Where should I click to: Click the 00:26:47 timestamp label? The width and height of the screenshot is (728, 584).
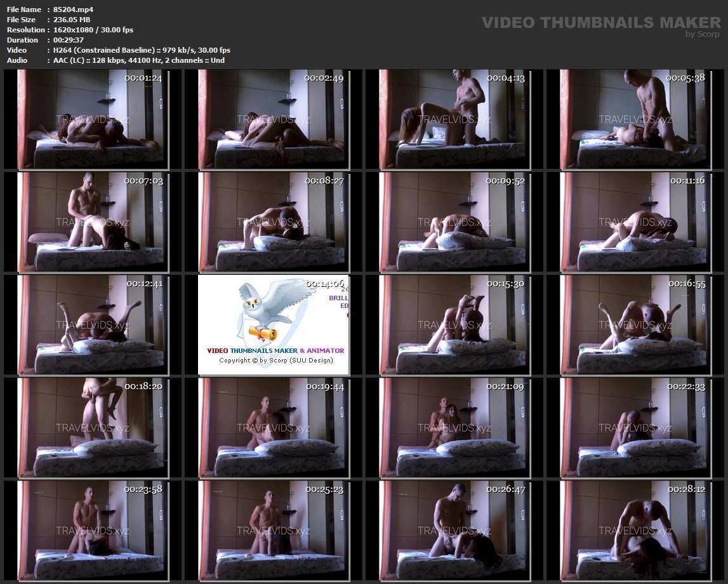tap(506, 489)
